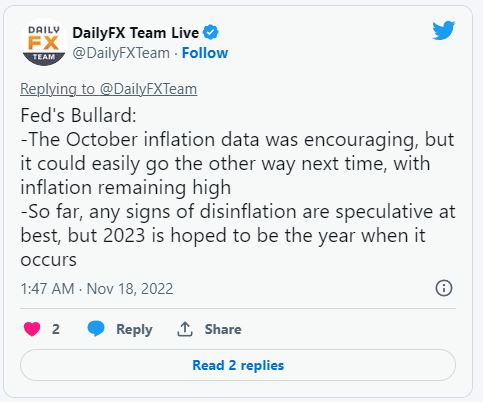Click the 1:47 AM timestamp

coord(47,289)
